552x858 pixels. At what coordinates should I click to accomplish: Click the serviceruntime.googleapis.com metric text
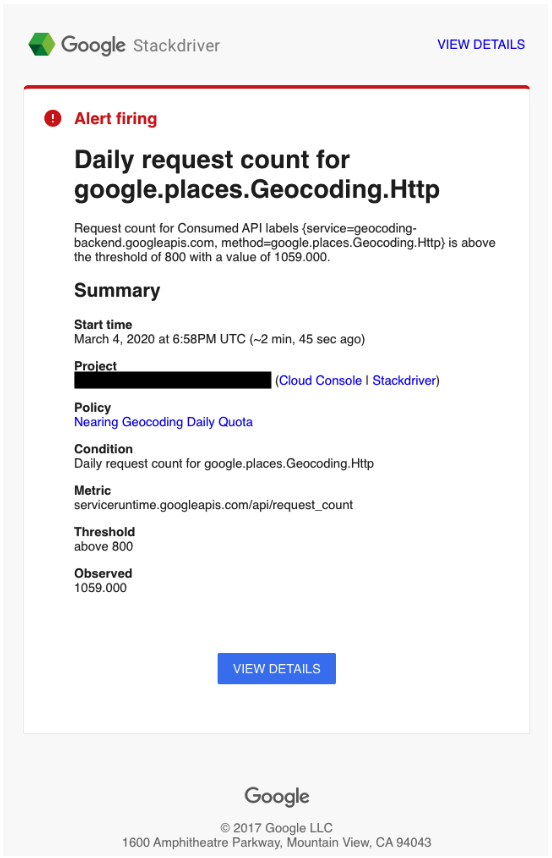[x=214, y=505]
